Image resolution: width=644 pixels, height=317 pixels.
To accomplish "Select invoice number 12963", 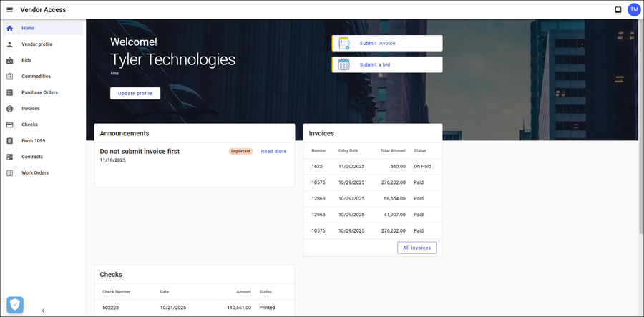I will [318, 215].
